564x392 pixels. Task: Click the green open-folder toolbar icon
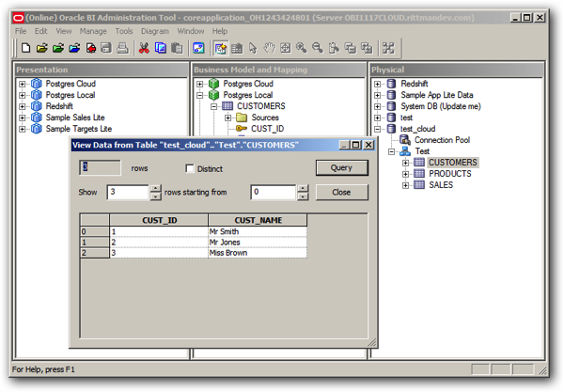point(58,48)
